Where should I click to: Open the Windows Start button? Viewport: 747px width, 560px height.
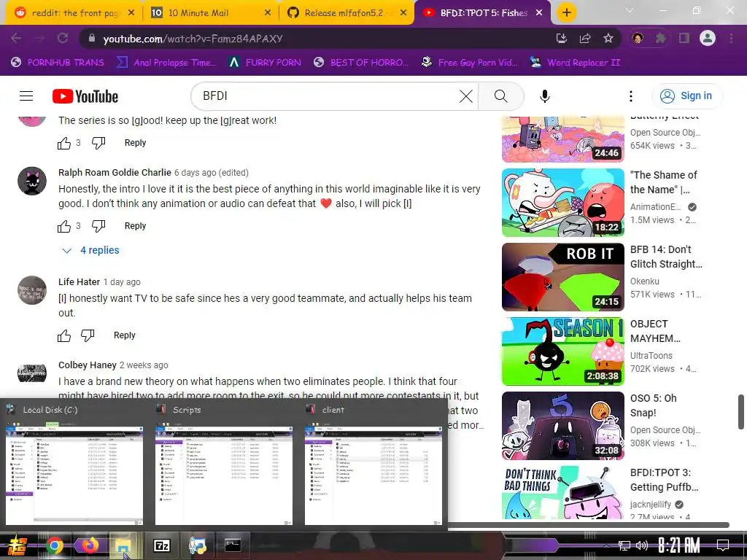coord(16,545)
